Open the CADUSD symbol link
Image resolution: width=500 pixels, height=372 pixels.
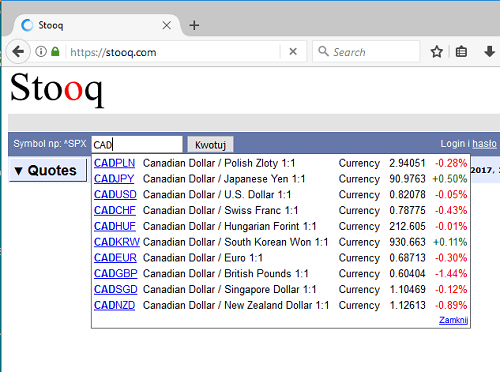pos(115,194)
